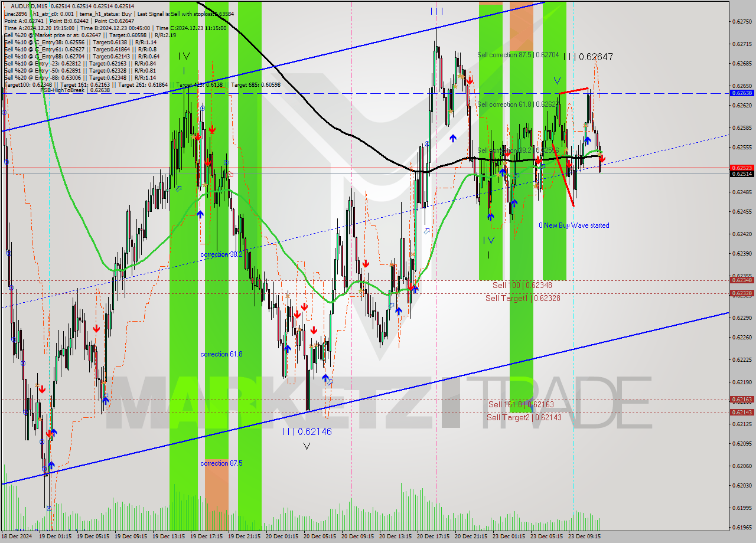Select the 'FSB-HighToBreak | 0.62638' label
The width and height of the screenshot is (756, 543).
[75, 90]
